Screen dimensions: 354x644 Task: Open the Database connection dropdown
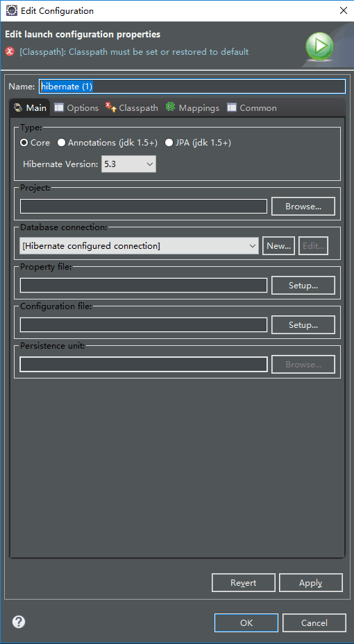point(139,245)
